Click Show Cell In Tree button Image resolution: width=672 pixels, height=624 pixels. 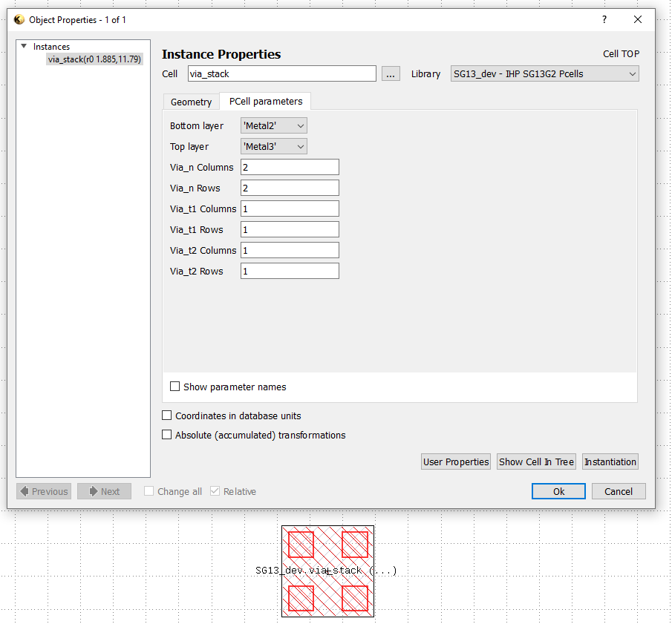point(536,462)
